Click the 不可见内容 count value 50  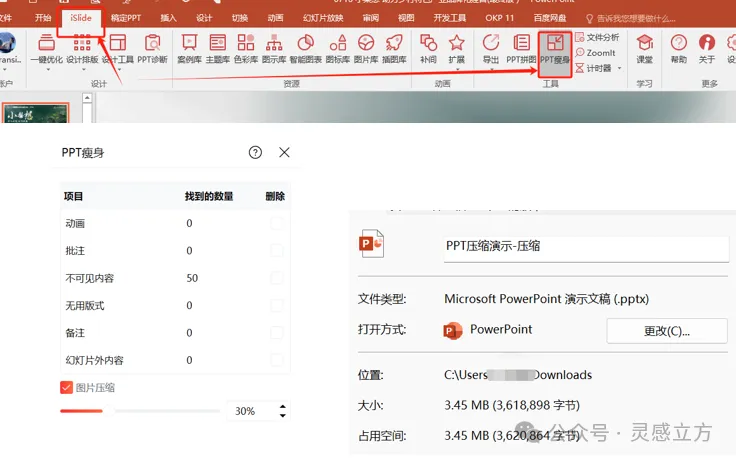click(x=192, y=278)
